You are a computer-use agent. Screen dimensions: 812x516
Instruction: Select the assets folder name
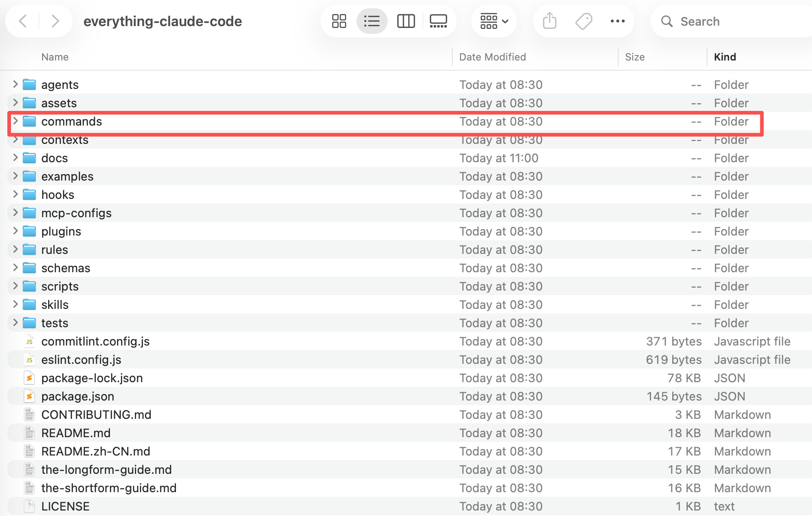[x=59, y=103]
